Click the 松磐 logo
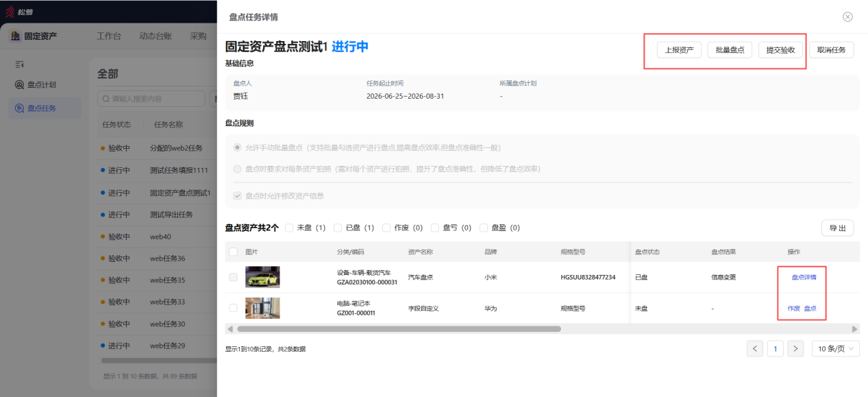The image size is (868, 397). [18, 12]
